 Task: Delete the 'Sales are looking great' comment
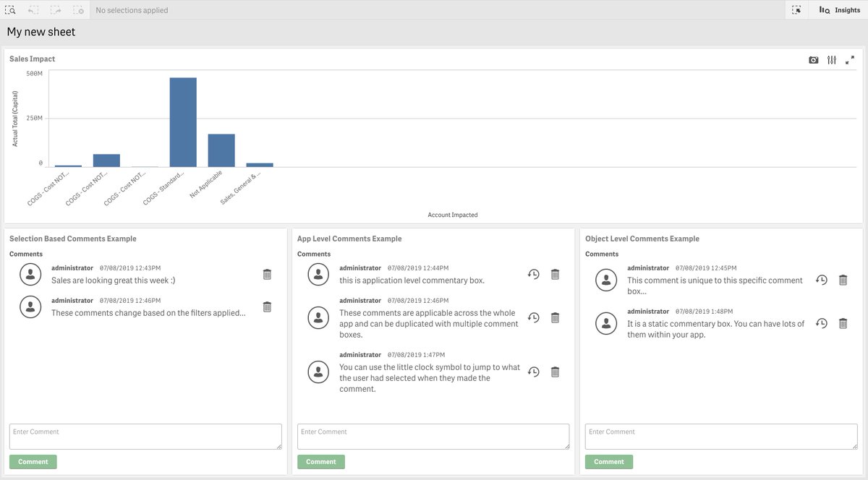coord(267,274)
